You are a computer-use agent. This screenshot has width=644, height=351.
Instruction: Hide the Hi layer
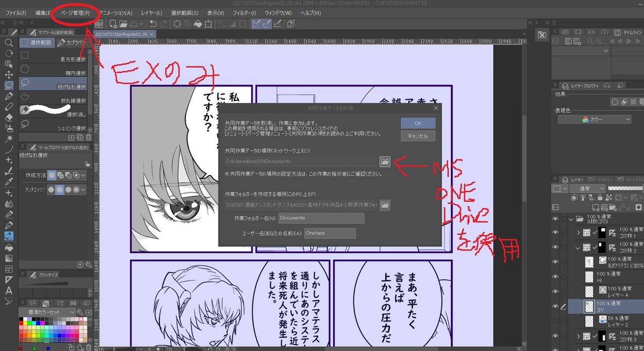[555, 277]
